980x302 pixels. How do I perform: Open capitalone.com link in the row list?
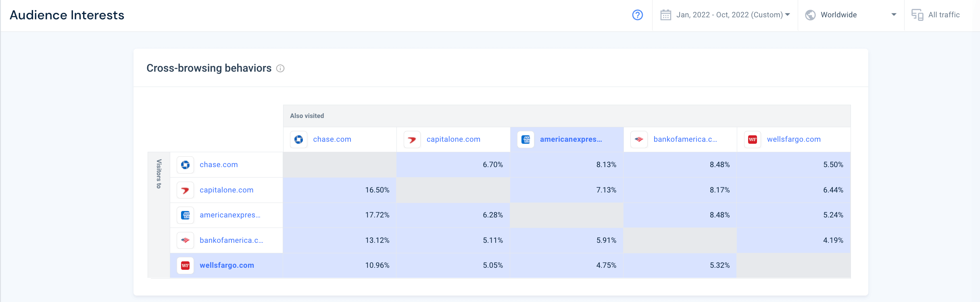click(x=226, y=190)
